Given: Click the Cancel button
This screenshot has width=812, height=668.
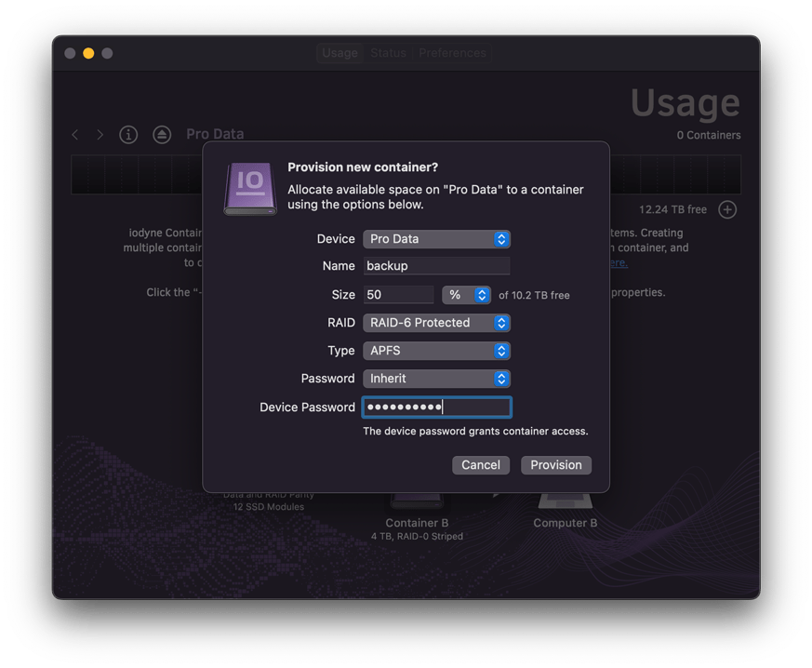Looking at the screenshot, I should pos(481,465).
